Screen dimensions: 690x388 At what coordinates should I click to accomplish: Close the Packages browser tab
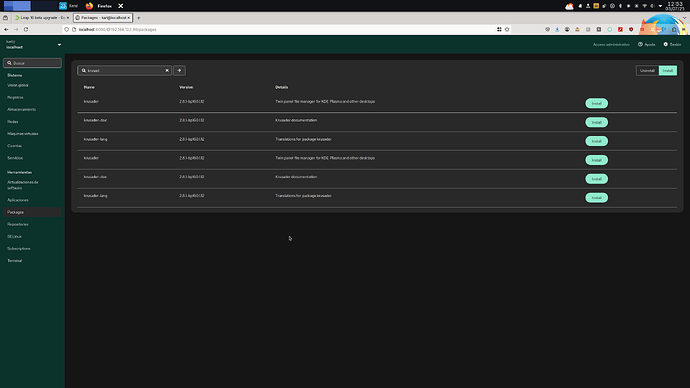click(x=128, y=18)
